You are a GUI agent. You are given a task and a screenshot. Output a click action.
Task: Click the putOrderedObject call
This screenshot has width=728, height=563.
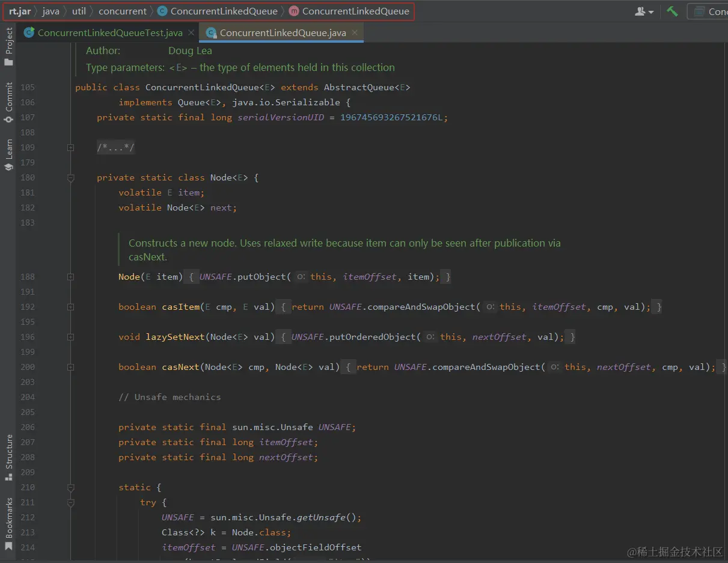372,337
